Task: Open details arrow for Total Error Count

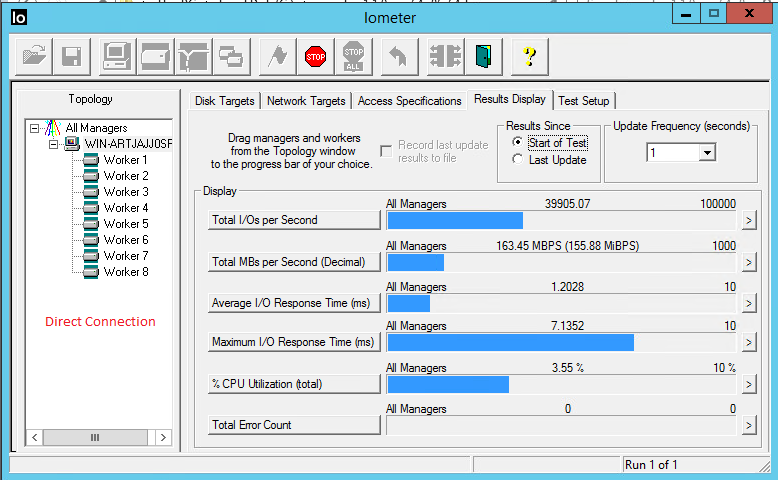Action: tap(749, 425)
